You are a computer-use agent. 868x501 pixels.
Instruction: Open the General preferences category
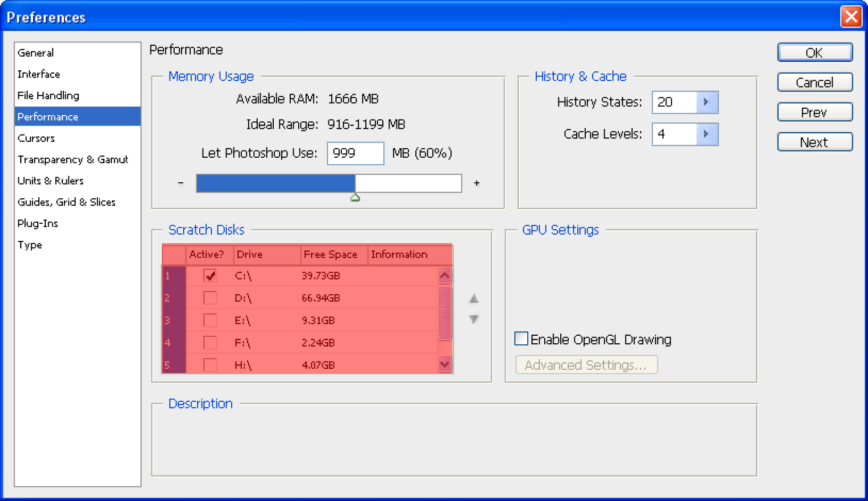point(77,53)
